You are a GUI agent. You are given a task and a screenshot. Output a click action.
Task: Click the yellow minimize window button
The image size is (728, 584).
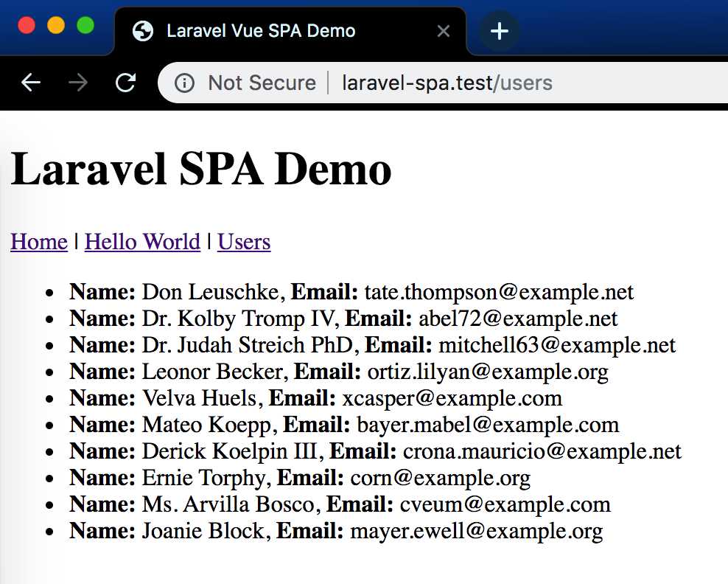pos(56,25)
